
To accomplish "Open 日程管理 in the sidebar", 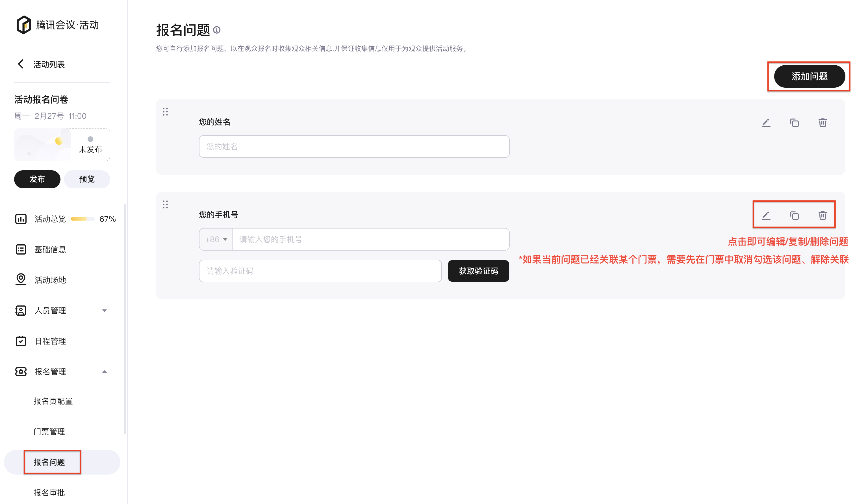I will 50,341.
